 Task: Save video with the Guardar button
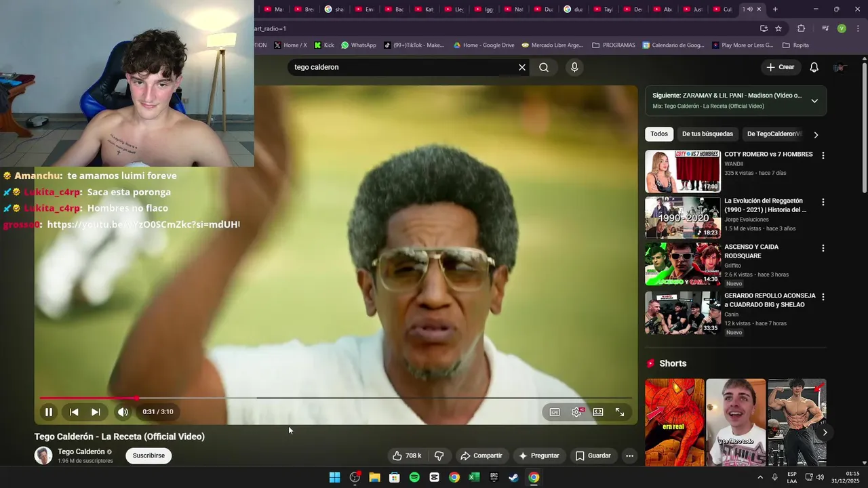(x=593, y=455)
